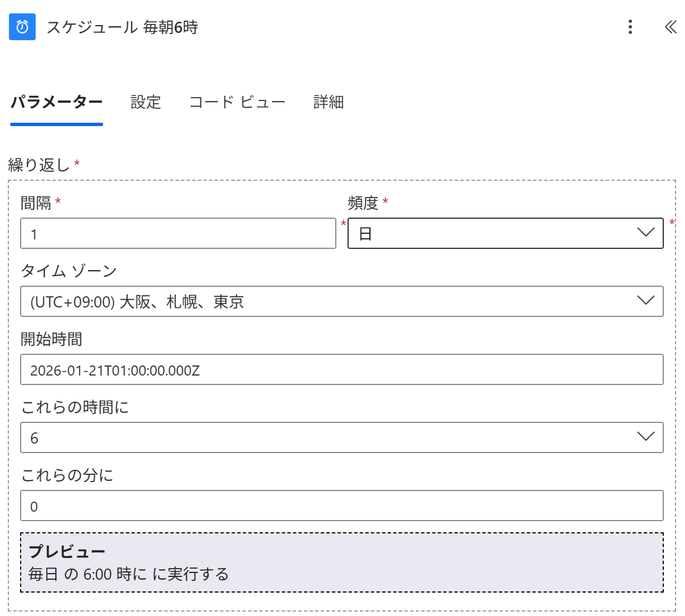Focus the 間隔 input field showing 1
This screenshot has width=685, height=616.
click(x=178, y=233)
